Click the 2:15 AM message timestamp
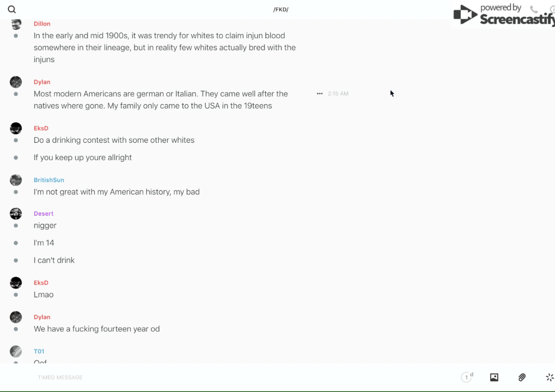 [338, 94]
